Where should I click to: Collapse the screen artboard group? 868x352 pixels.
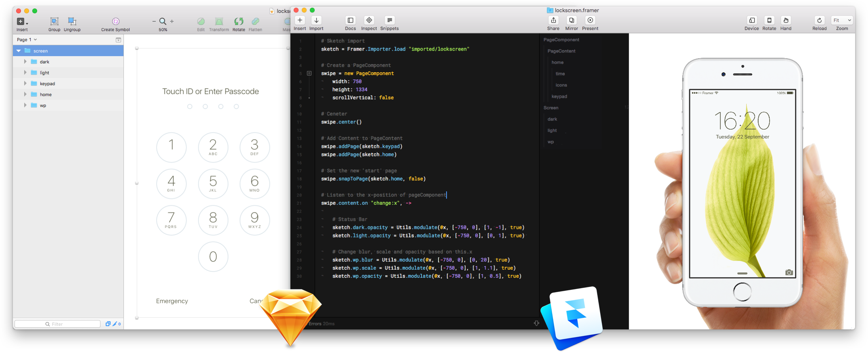coord(19,51)
